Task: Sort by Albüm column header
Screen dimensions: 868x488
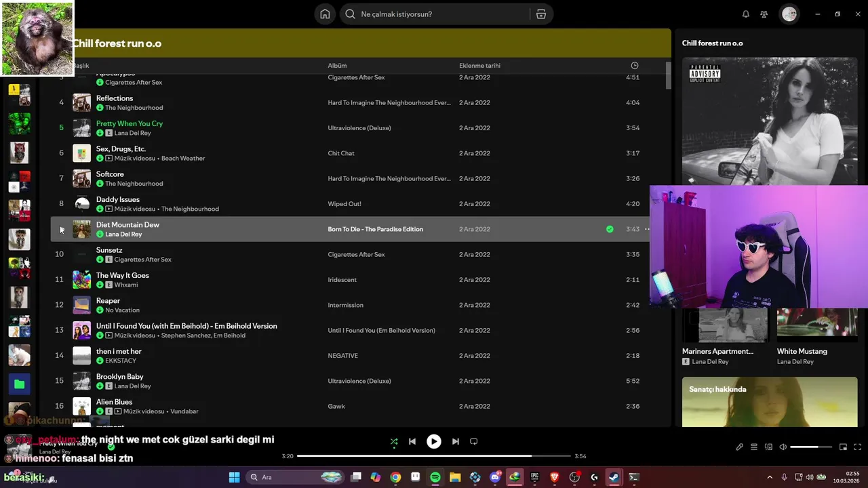Action: (337, 66)
